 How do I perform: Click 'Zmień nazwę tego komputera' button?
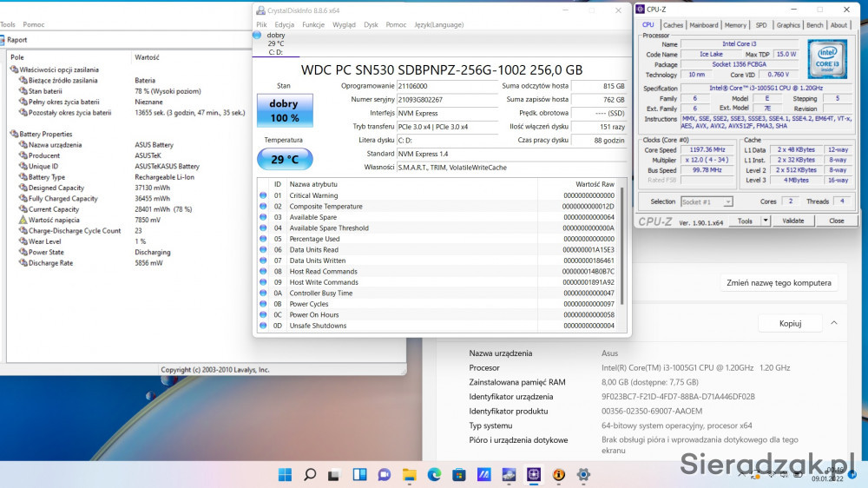[x=779, y=283]
